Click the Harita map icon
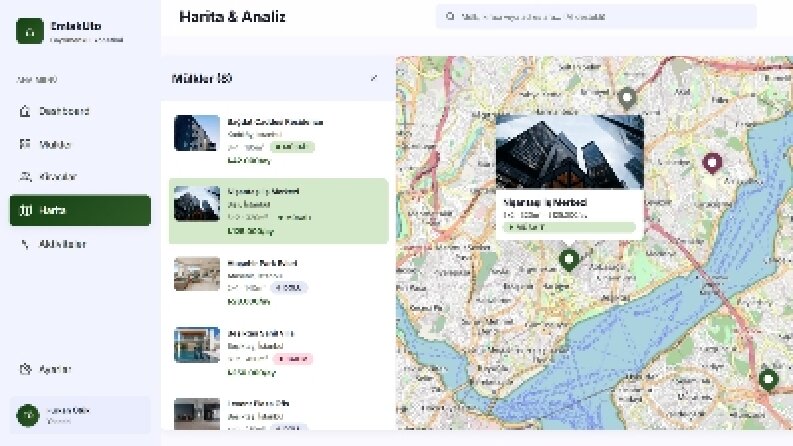 click(x=26, y=210)
